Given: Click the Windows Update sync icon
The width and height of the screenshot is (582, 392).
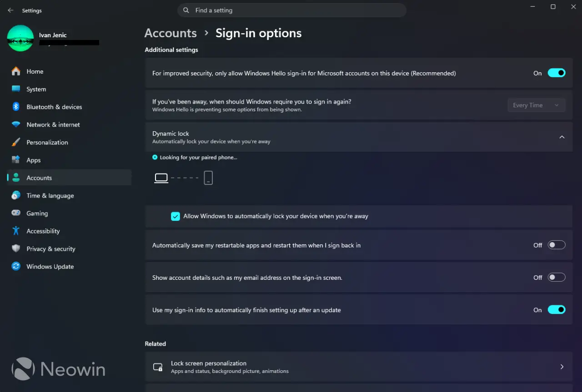Looking at the screenshot, I should coord(16,266).
